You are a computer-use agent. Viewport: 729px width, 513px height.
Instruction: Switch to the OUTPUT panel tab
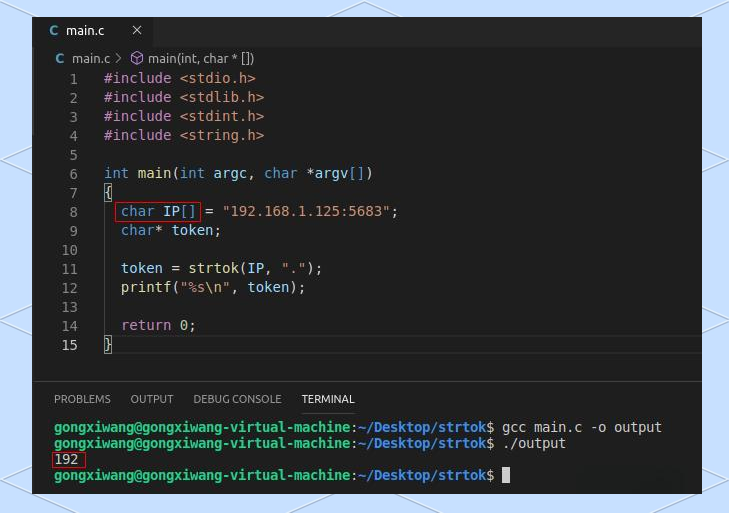tap(152, 399)
